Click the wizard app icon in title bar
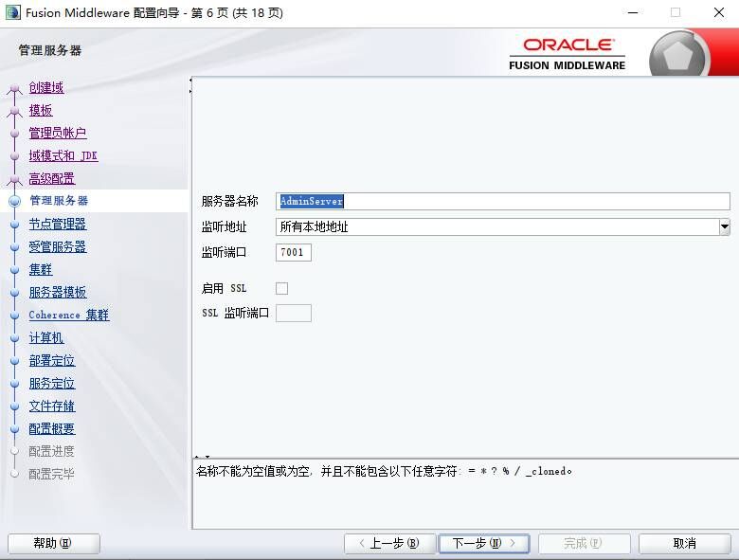 (12, 12)
